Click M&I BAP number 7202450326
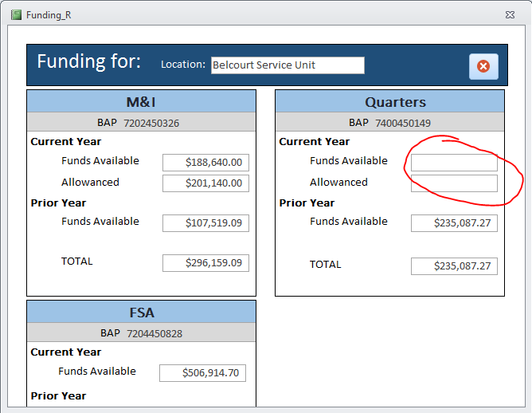This screenshot has height=413, width=532. coord(151,123)
